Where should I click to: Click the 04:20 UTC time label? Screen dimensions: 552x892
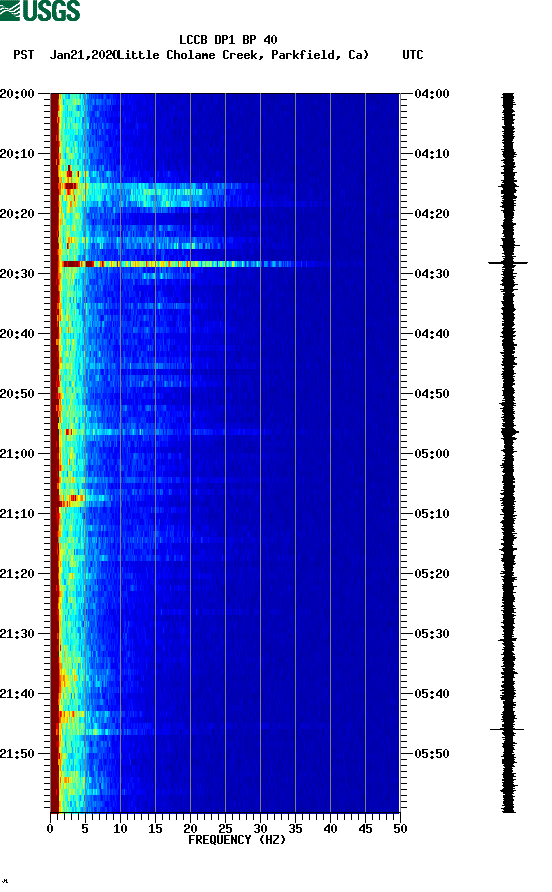coord(432,214)
